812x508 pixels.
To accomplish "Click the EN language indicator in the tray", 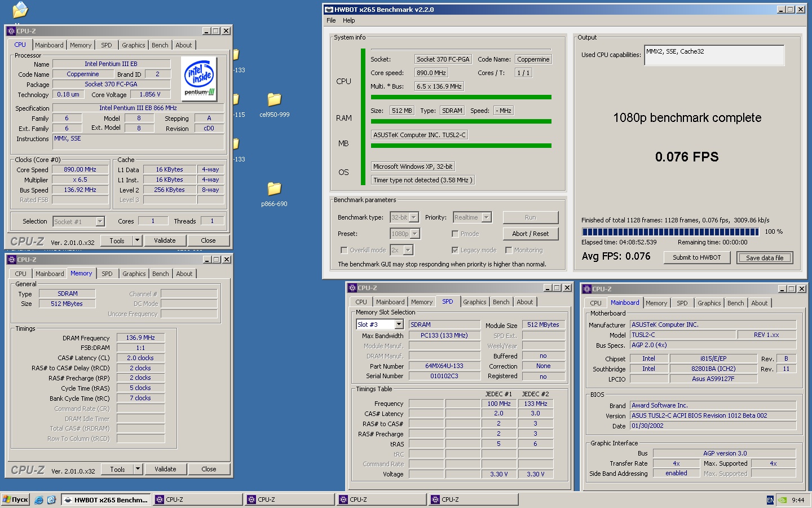I will pos(770,500).
